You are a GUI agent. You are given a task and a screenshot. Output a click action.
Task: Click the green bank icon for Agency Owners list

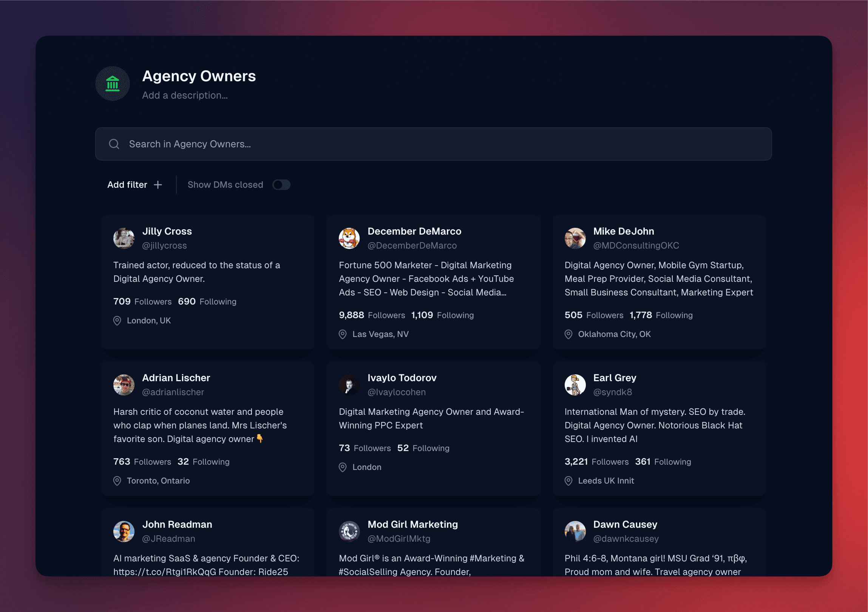coord(113,84)
